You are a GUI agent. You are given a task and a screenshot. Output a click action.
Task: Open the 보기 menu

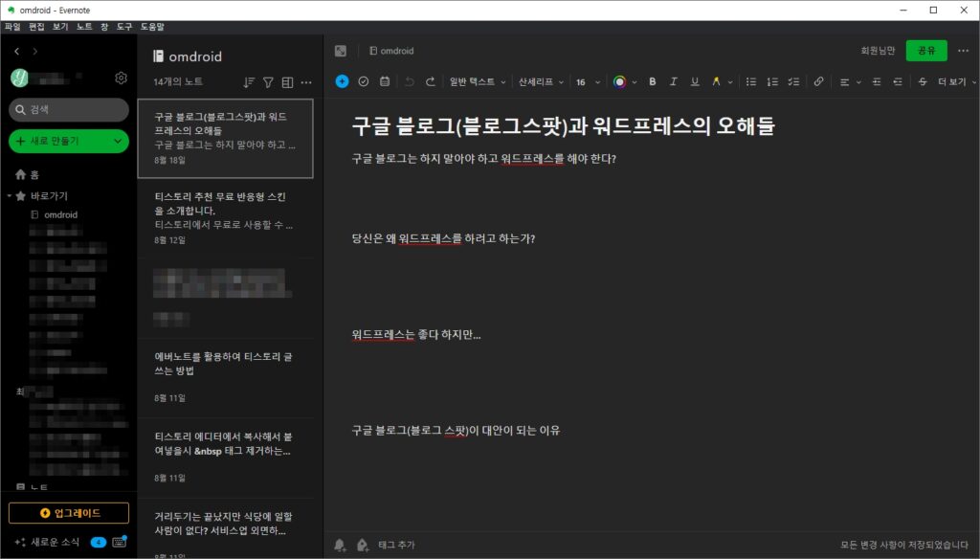[x=60, y=26]
